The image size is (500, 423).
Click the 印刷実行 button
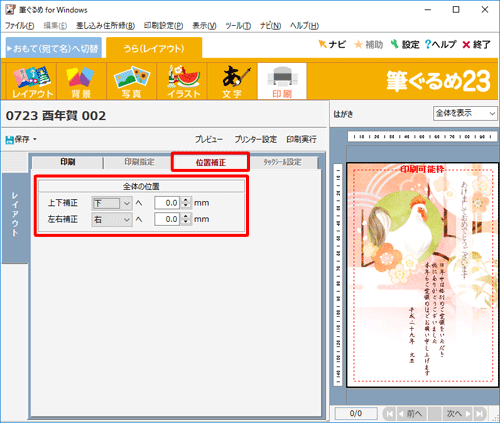coord(301,139)
